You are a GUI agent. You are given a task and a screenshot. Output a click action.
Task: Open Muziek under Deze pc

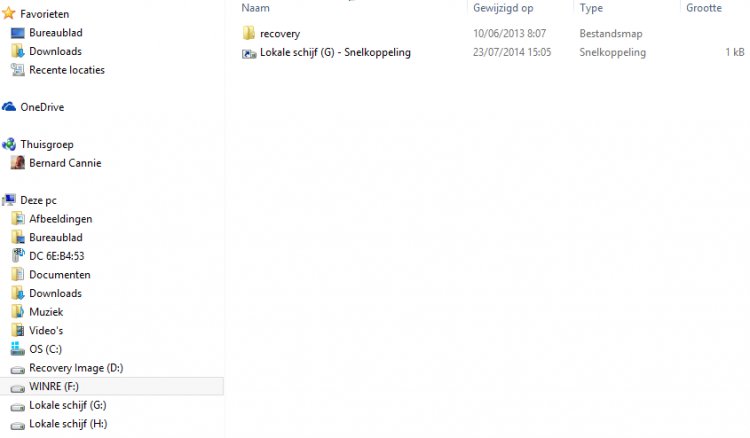point(46,312)
